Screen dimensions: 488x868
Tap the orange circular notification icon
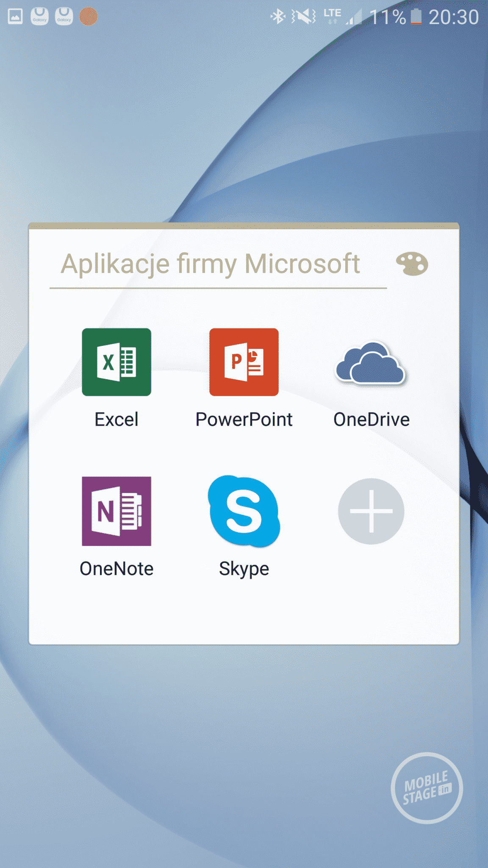[x=89, y=17]
